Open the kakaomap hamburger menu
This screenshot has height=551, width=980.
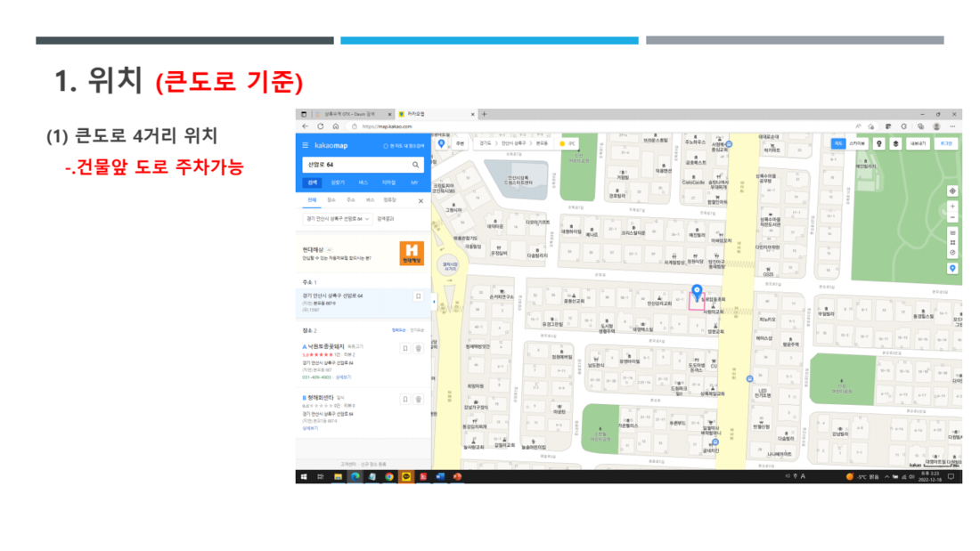tap(306, 145)
